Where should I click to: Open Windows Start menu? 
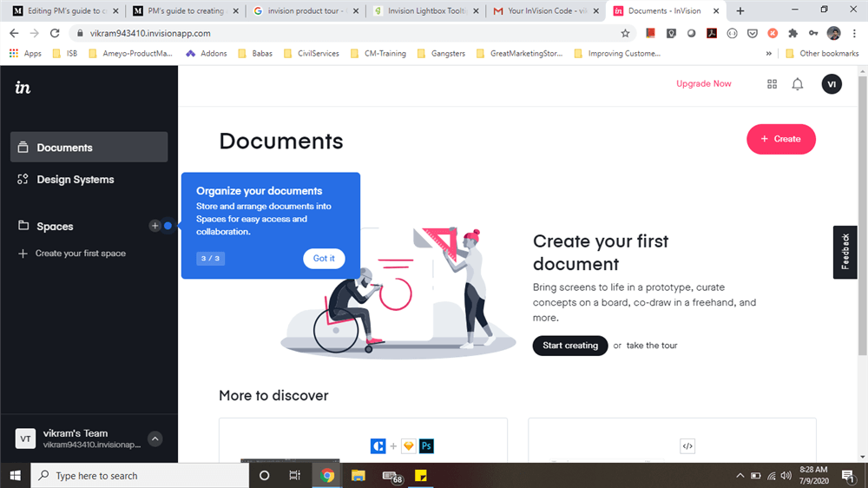pyautogui.click(x=15, y=475)
